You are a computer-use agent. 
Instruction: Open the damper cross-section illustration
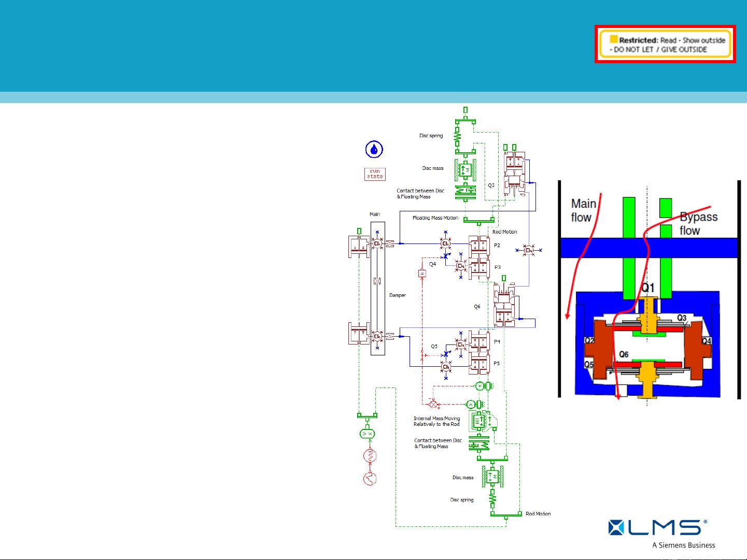coord(648,290)
